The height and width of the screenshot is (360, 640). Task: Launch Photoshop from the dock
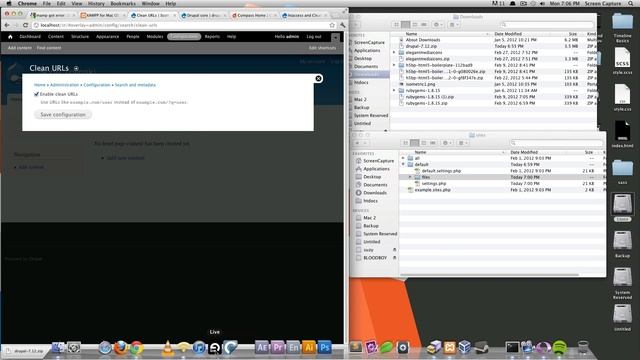click(325, 347)
